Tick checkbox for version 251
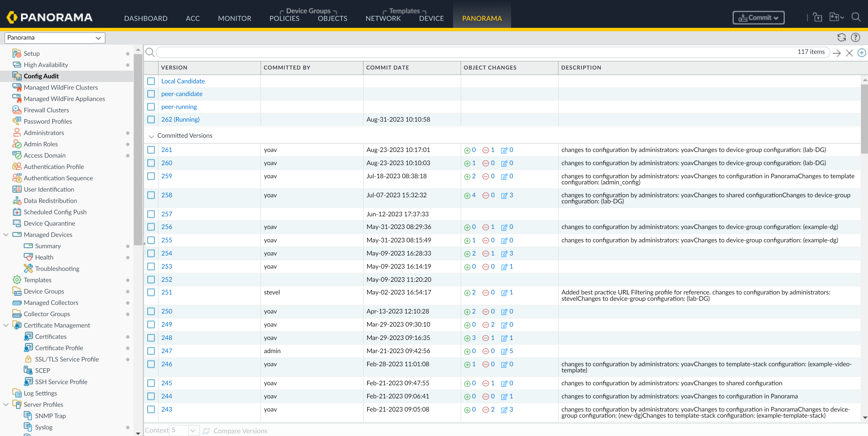 151,292
